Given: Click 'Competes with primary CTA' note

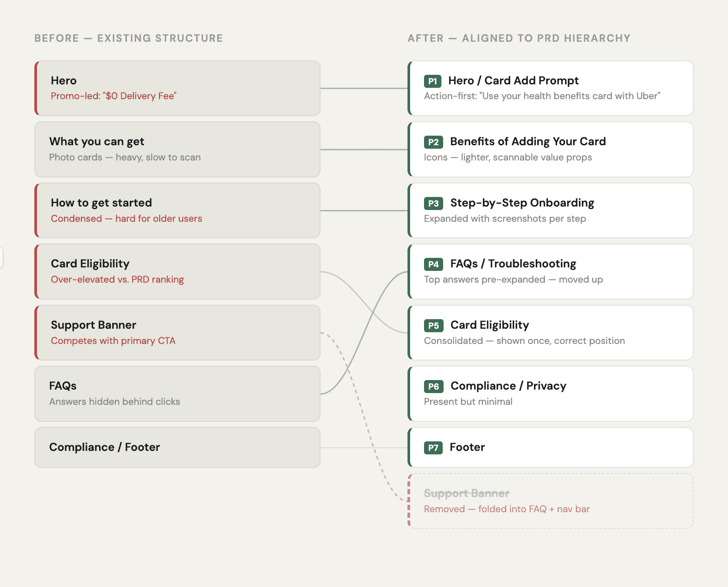Looking at the screenshot, I should 113,340.
